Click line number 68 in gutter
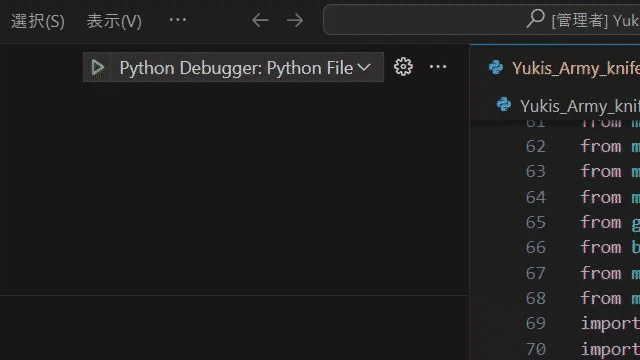 536,298
